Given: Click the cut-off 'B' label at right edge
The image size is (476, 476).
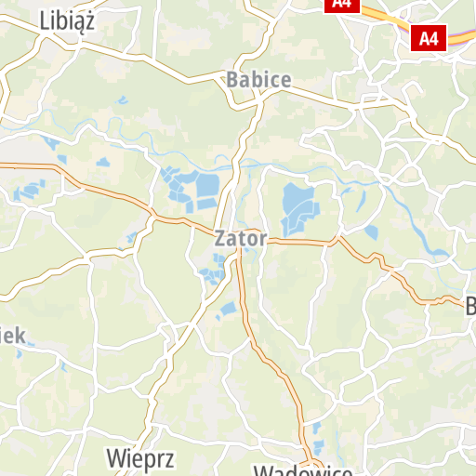Looking at the screenshot, I should (x=470, y=306).
